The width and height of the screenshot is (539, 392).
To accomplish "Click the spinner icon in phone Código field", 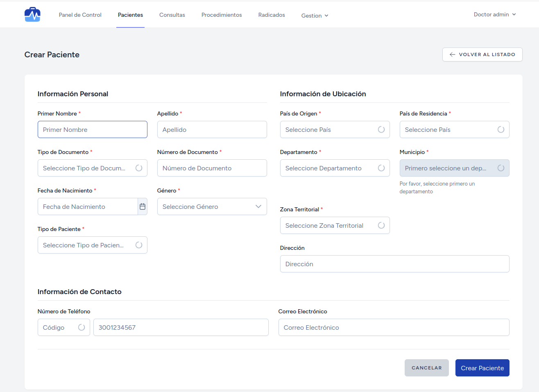I will click(82, 327).
